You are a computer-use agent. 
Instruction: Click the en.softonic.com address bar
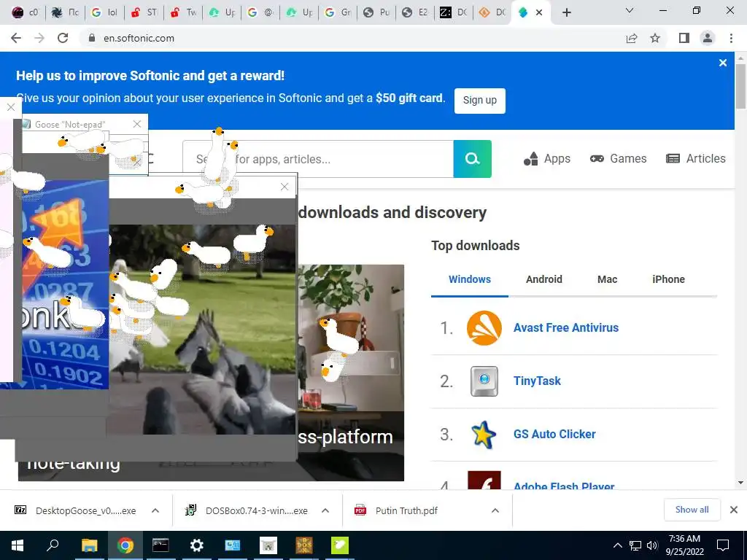coord(352,38)
